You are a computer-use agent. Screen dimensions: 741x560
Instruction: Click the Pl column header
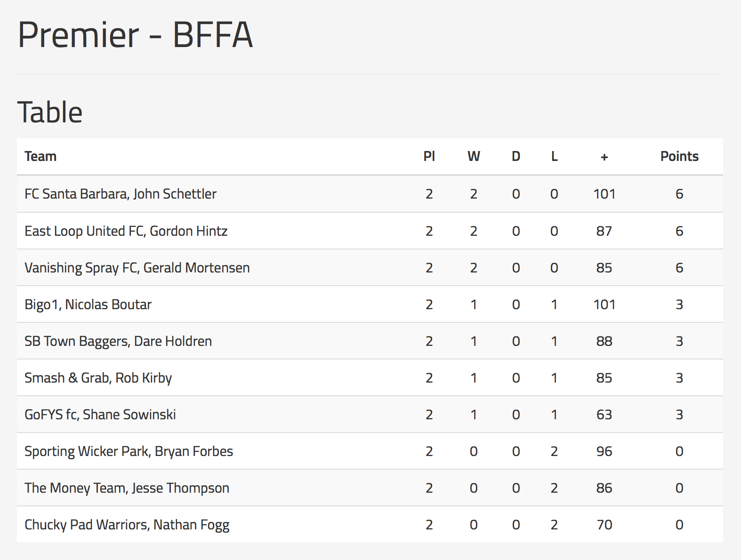pos(429,156)
